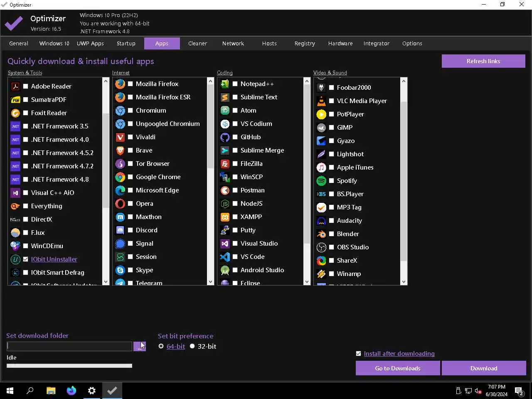The image size is (532, 399).
Task: Click the GitHub icon
Action: [x=225, y=137]
